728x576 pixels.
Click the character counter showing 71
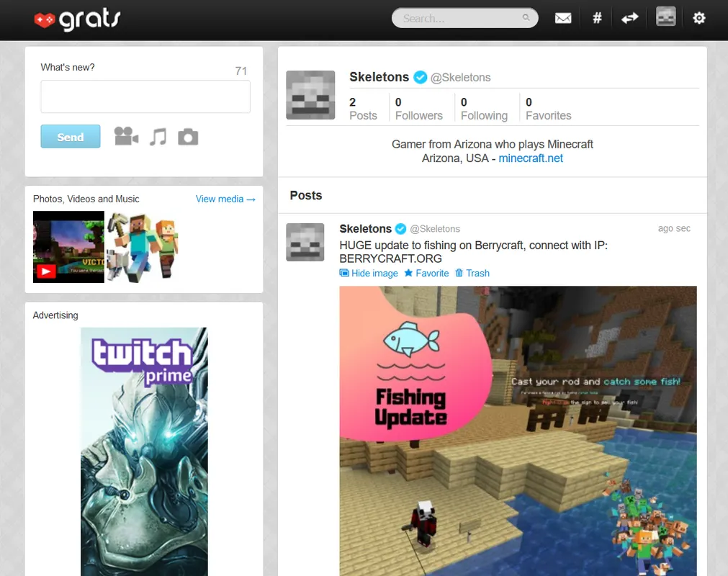coord(241,71)
